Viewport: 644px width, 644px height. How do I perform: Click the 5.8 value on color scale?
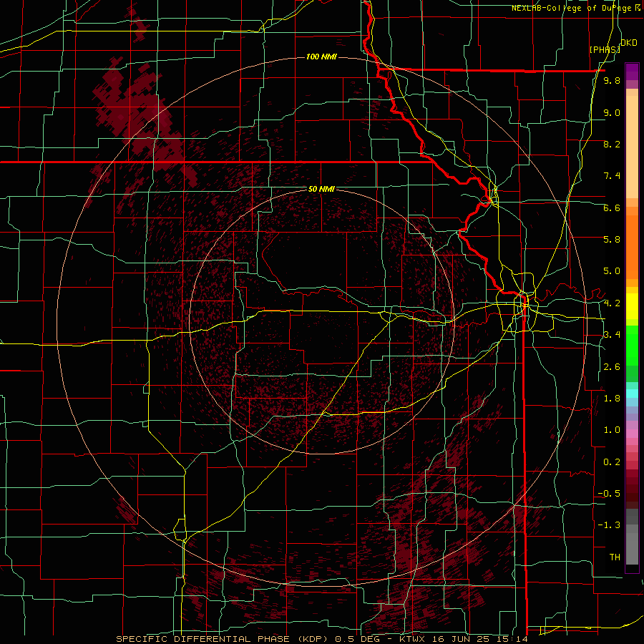coord(612,240)
